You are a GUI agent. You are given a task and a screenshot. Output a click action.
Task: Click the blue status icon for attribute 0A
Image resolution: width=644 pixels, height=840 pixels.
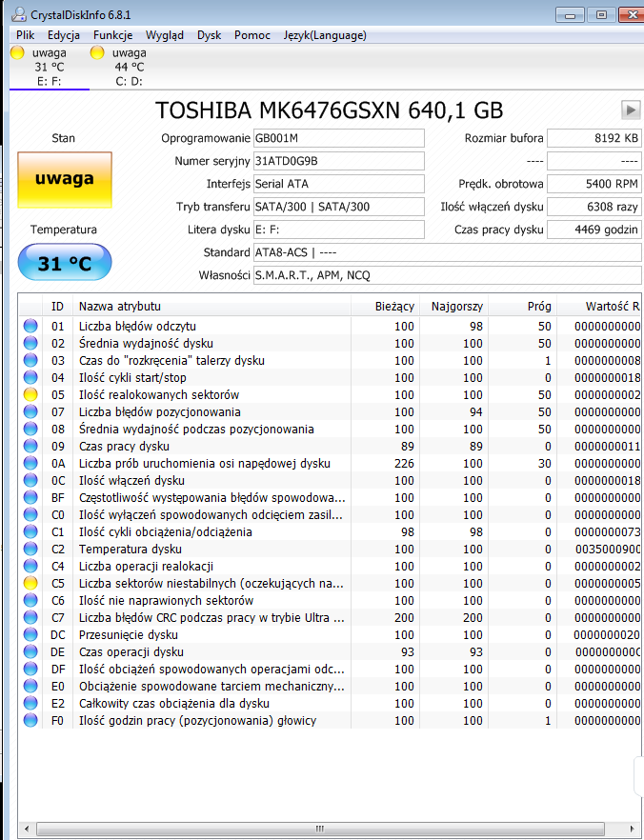(x=30, y=463)
